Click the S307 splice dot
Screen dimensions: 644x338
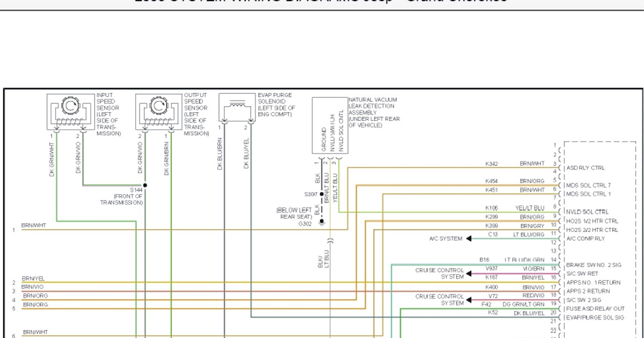click(x=321, y=194)
